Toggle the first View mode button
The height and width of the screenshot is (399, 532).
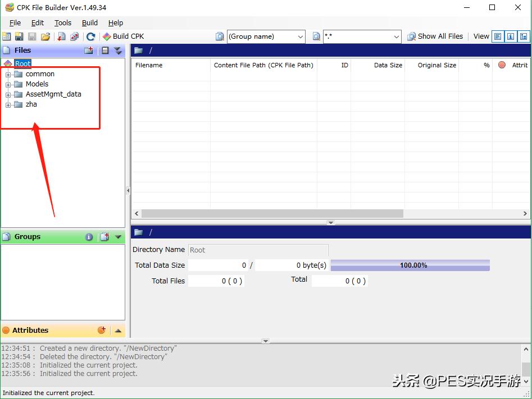pyautogui.click(x=498, y=36)
